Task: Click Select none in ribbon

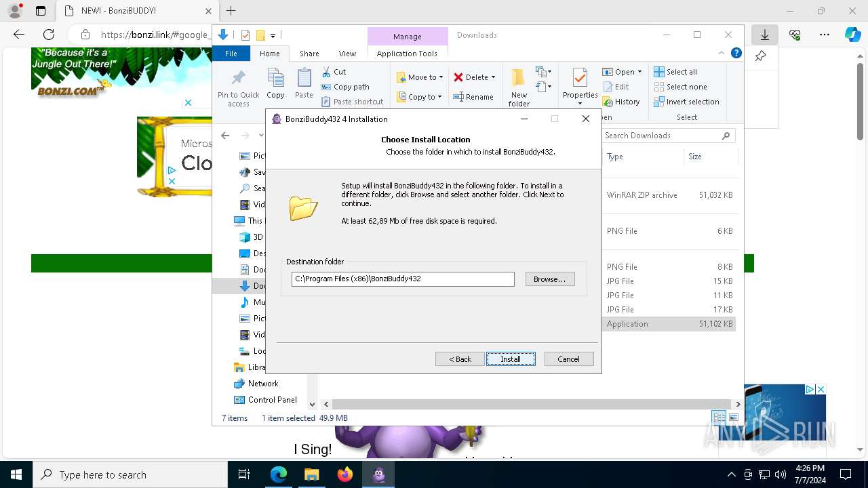Action: [680, 87]
